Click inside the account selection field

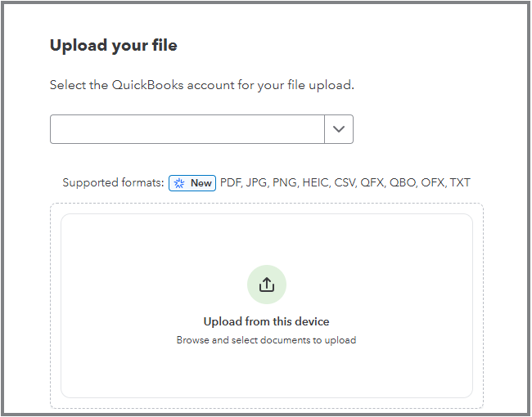coord(187,129)
